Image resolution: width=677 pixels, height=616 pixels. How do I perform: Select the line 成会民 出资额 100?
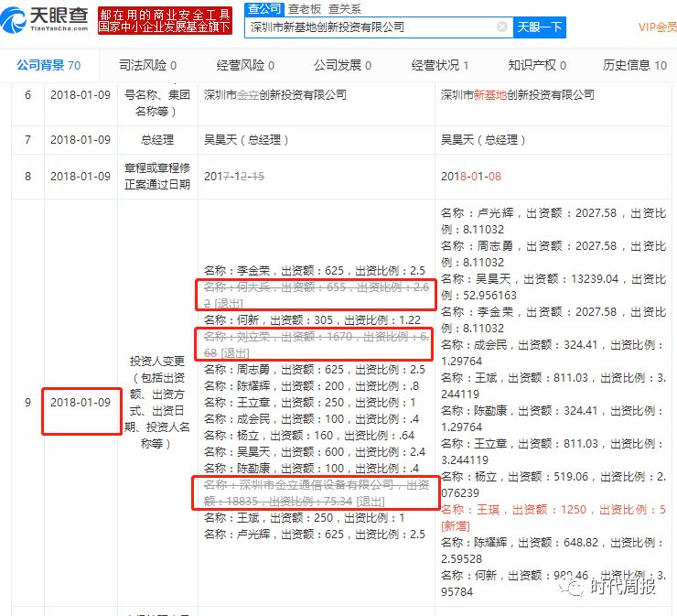pyautogui.click(x=311, y=418)
